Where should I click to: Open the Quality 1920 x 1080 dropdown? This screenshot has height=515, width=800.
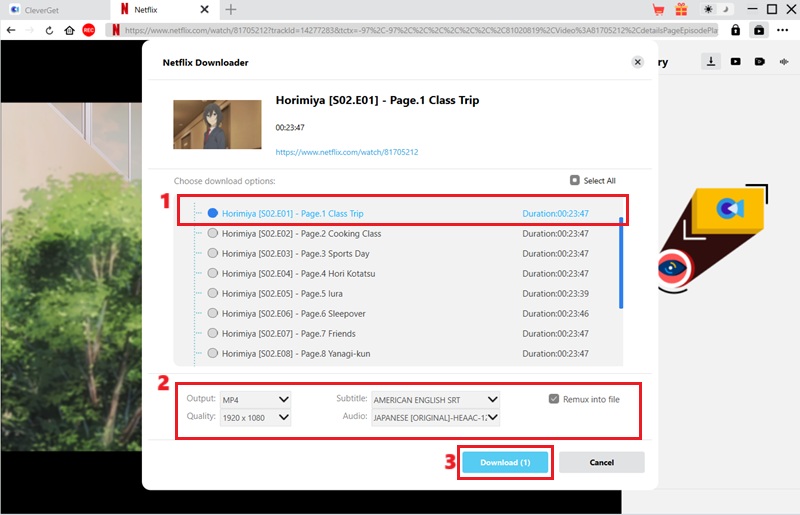[256, 418]
